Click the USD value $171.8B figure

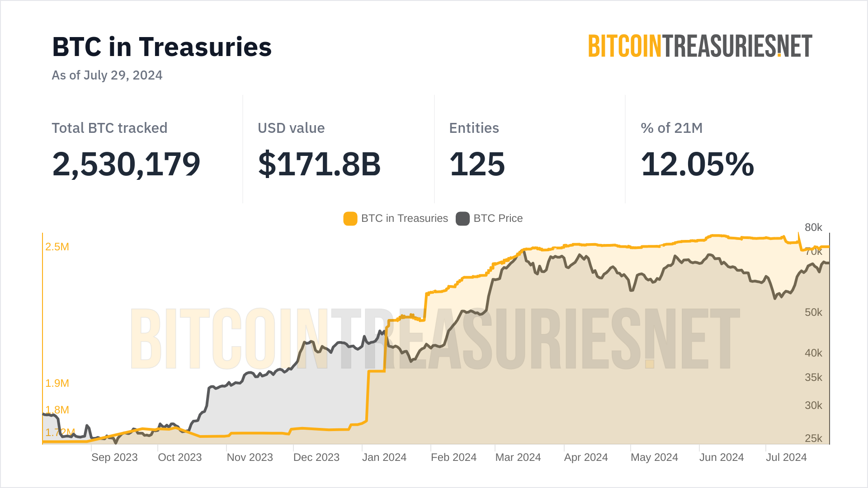[x=319, y=164]
